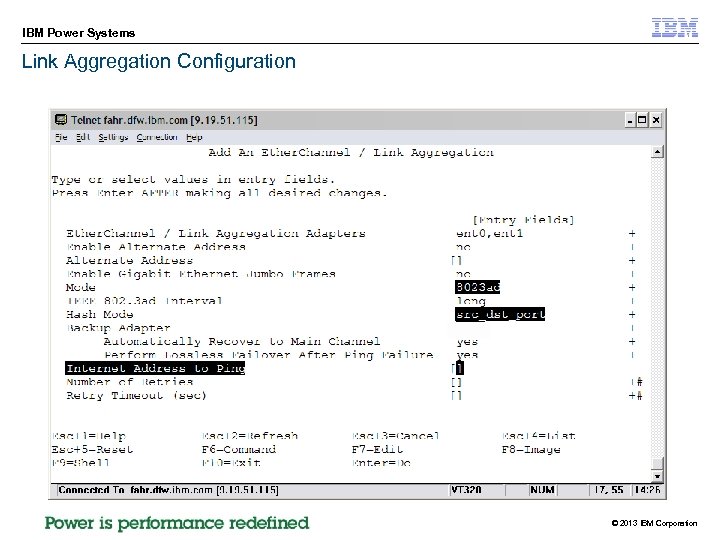Click the scrollbar up arrow

coord(658,152)
